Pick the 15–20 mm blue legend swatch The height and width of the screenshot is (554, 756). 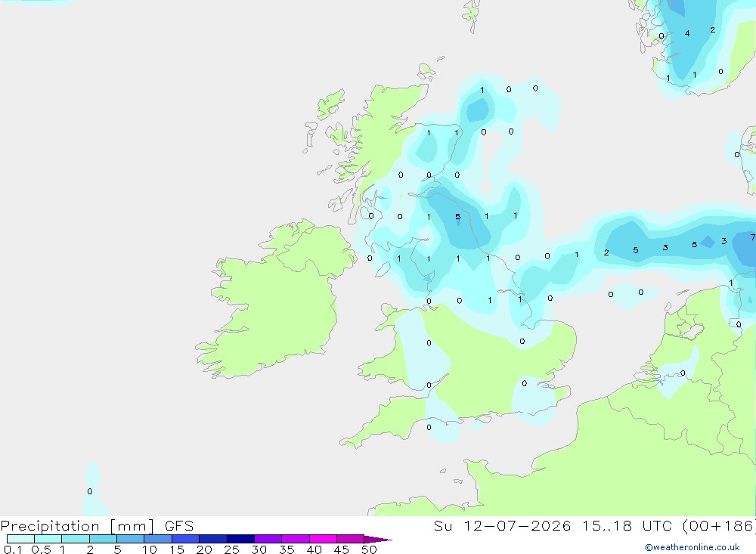(x=186, y=539)
